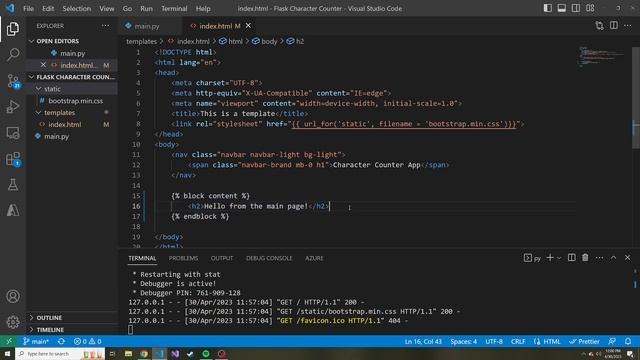This screenshot has height=360, width=640.
Task: Open the Testing flask view
Action: pos(13,184)
